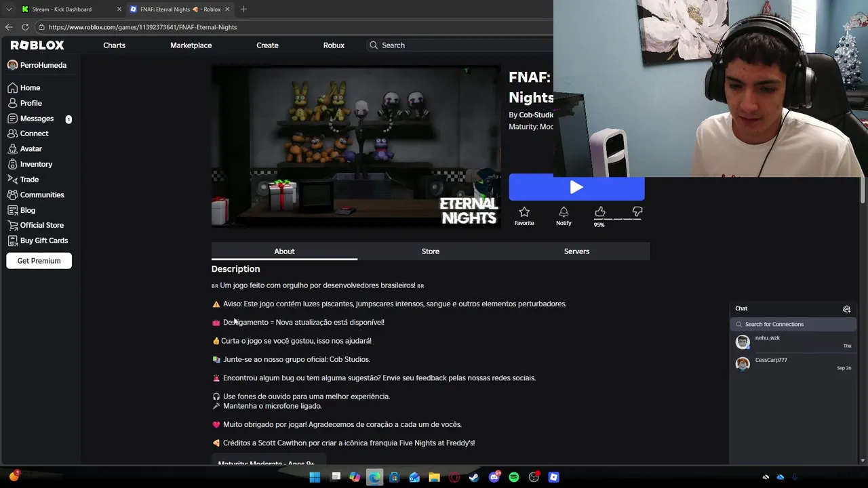Screen dimensions: 868x488
Task: Click the browser back arrow
Action: (x=9, y=27)
